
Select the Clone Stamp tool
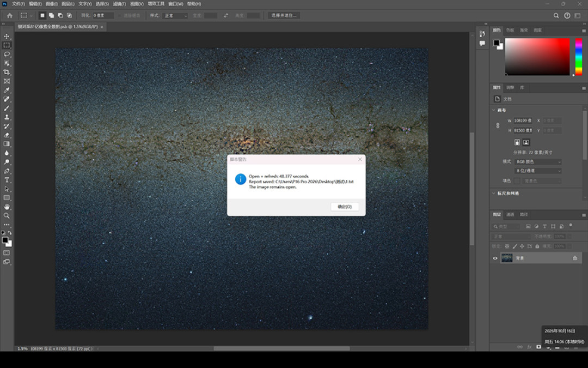click(x=7, y=117)
